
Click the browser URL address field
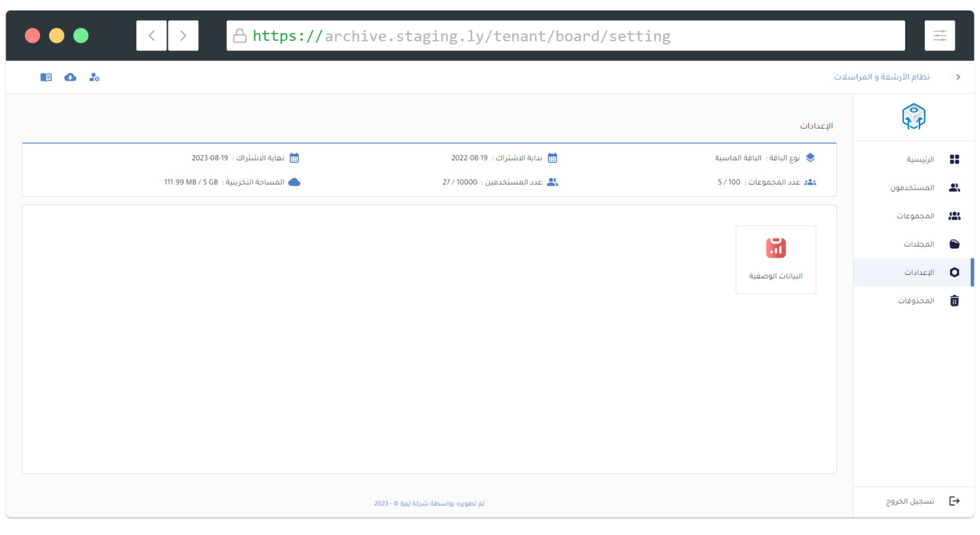pyautogui.click(x=565, y=36)
